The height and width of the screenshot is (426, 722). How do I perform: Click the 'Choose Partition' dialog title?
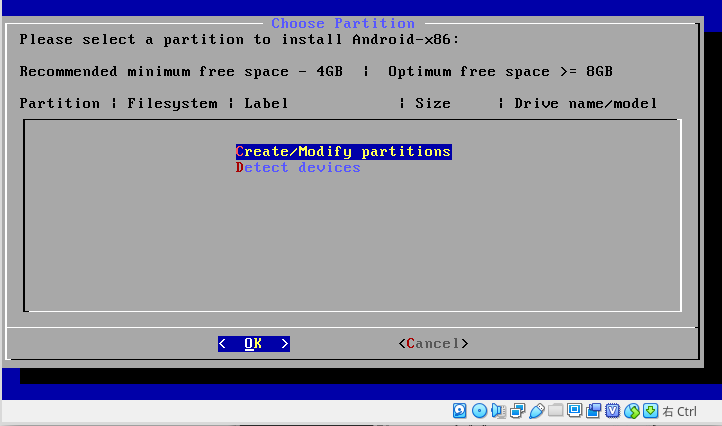[x=343, y=23]
